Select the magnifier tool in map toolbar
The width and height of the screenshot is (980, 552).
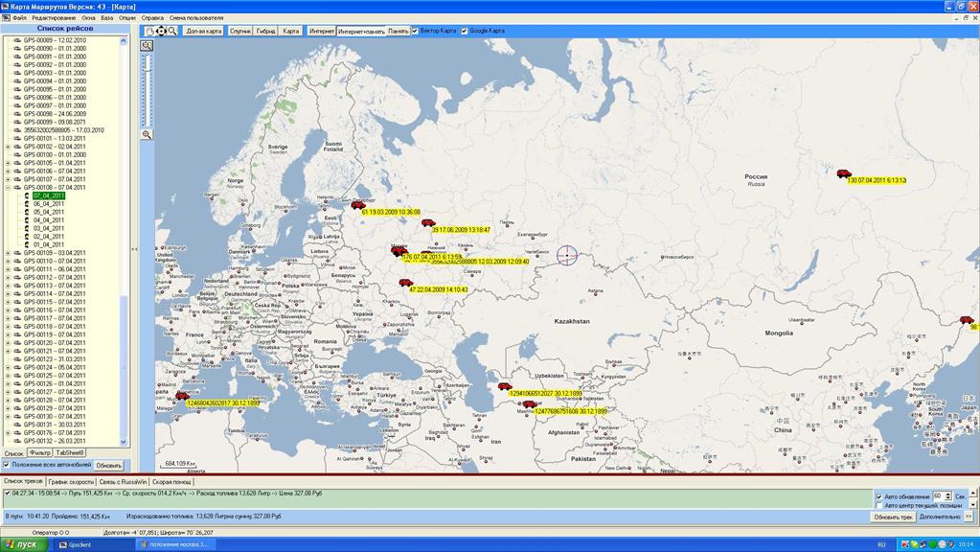point(172,31)
